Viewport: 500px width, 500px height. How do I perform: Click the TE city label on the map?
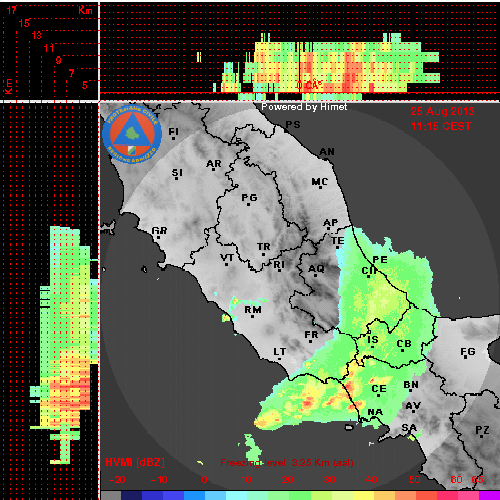tap(337, 241)
